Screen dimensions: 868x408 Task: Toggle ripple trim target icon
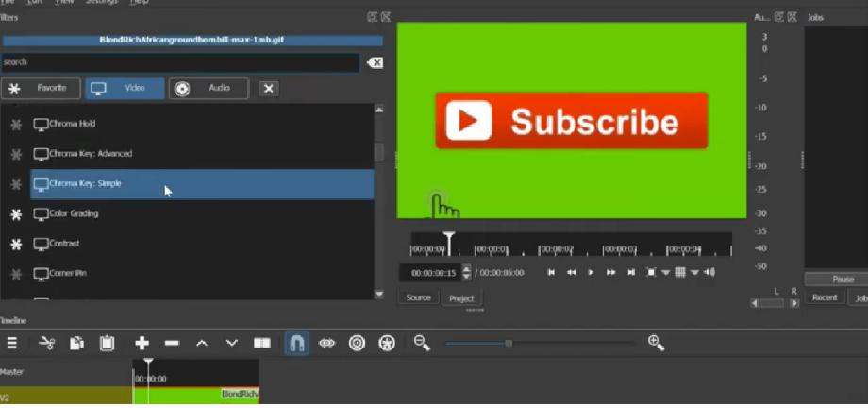357,344
